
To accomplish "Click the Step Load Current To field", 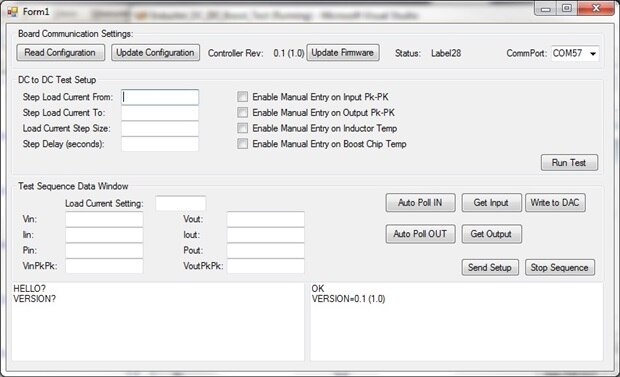I will (160, 113).
